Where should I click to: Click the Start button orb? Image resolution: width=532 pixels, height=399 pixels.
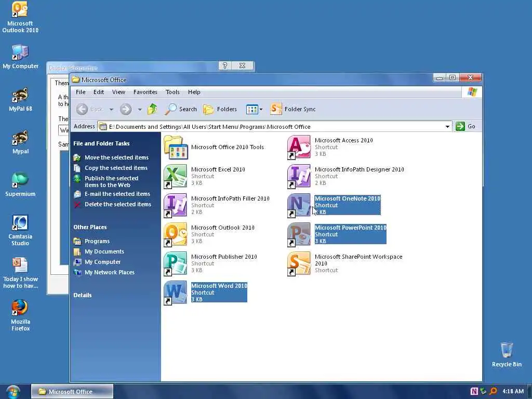point(13,392)
